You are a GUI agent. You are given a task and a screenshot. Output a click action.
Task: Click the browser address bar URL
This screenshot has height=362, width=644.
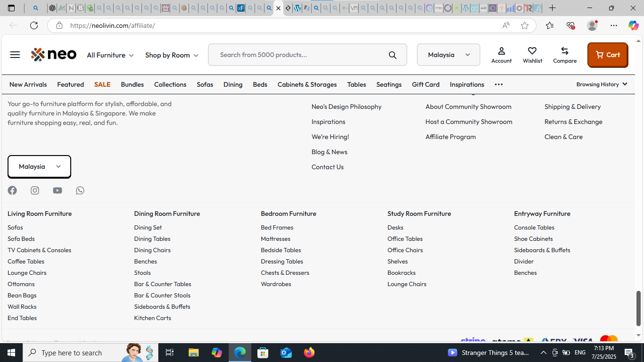click(x=113, y=25)
